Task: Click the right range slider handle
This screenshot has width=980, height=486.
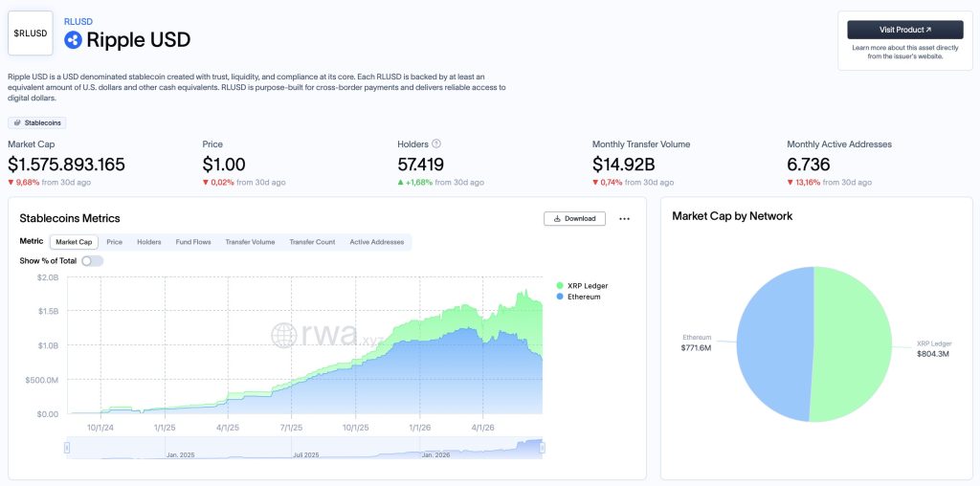Action: pos(542,448)
